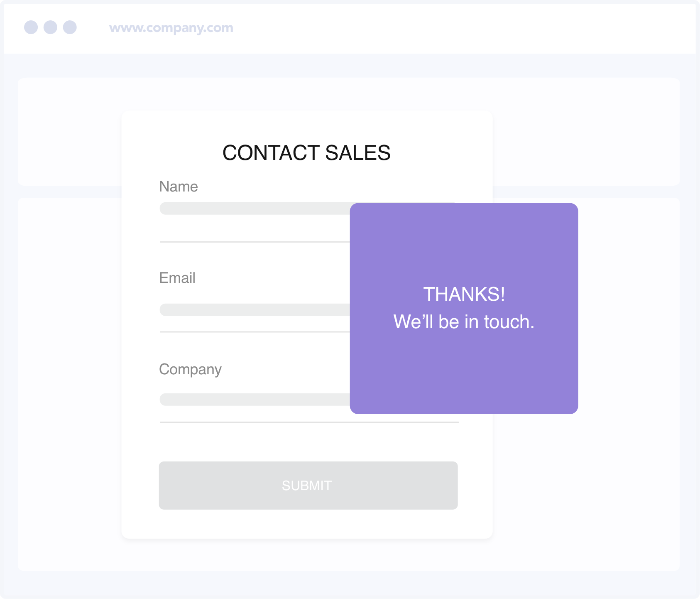Click the CONTACT SALES heading
This screenshot has height=599, width=700.
(306, 153)
